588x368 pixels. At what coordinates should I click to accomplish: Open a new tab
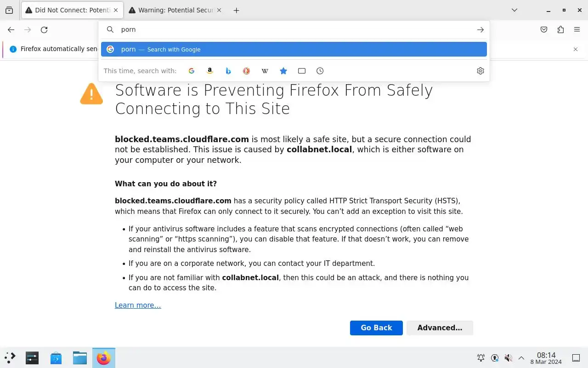(x=237, y=10)
